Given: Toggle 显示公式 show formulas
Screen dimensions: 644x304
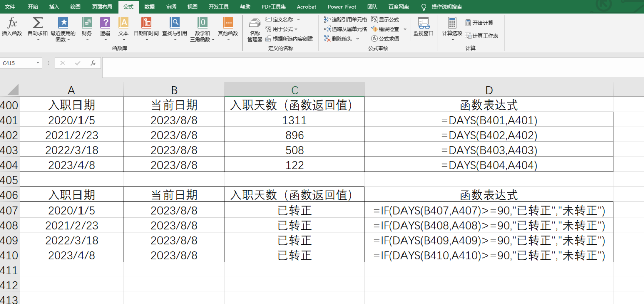Looking at the screenshot, I should [x=385, y=20].
